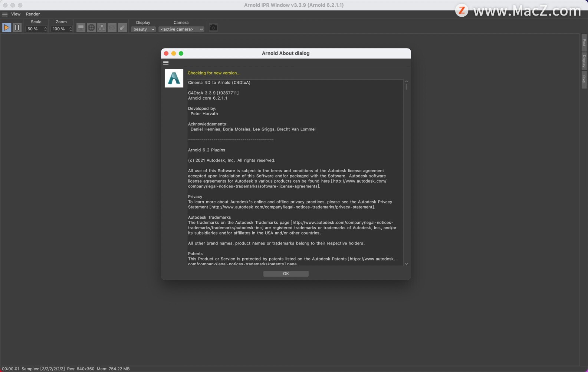Open the View menu
The height and width of the screenshot is (372, 588).
pyautogui.click(x=16, y=14)
